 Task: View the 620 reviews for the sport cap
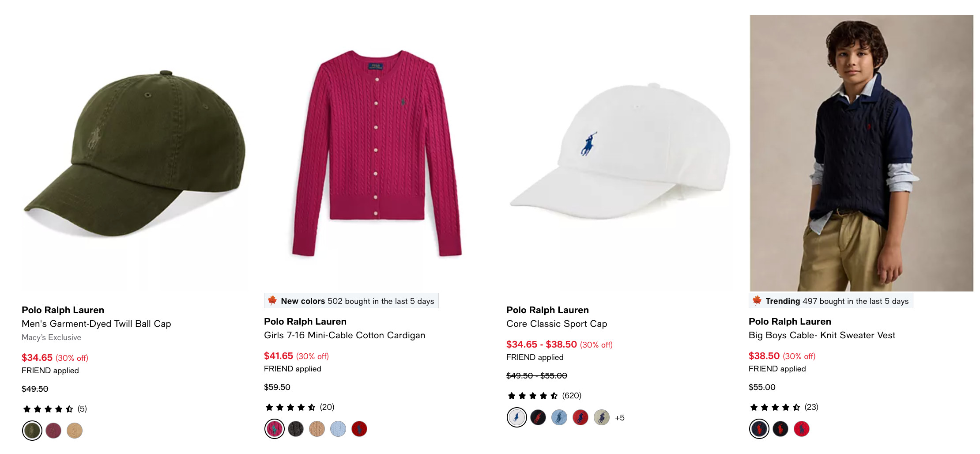tap(544, 395)
